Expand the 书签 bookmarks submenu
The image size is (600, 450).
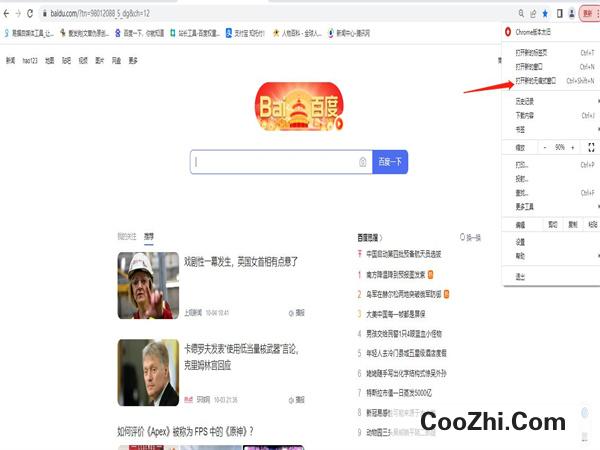(551, 129)
